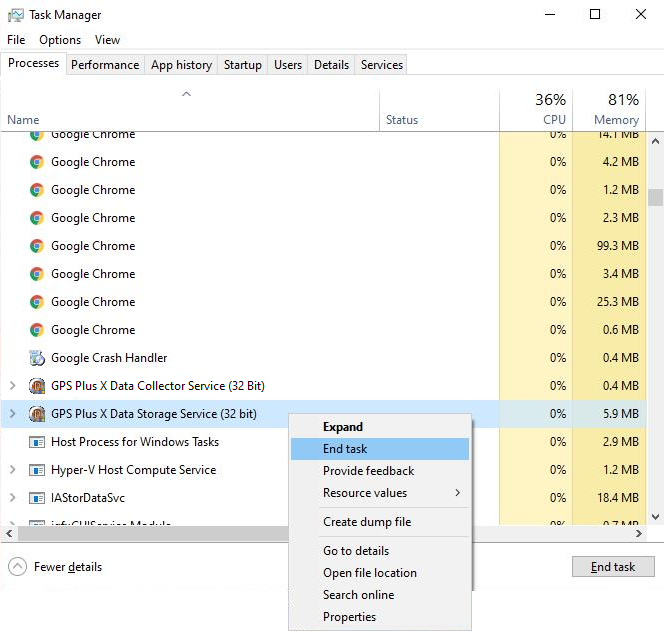The height and width of the screenshot is (637, 664).
Task: Click Chrome icon in the 2.3 MB row
Action: (x=37, y=218)
